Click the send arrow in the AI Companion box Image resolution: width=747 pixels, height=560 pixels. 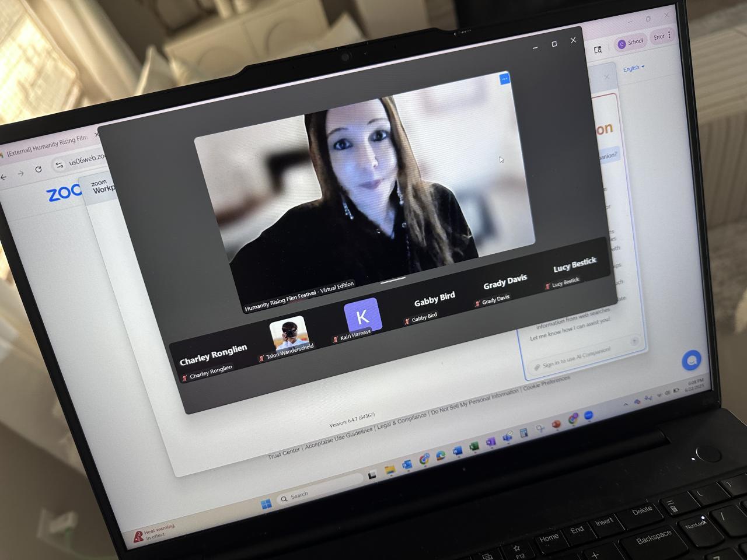point(634,341)
